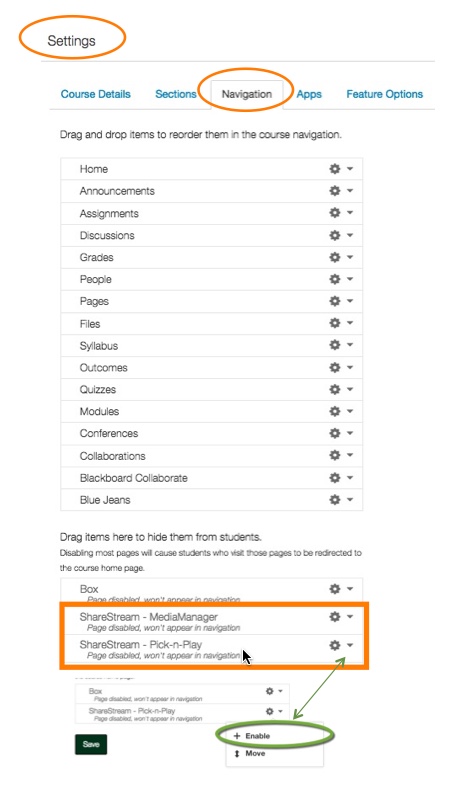Viewport: 459px width, 803px height.
Task: Expand the dropdown arrow in Box row
Action: pos(350,589)
